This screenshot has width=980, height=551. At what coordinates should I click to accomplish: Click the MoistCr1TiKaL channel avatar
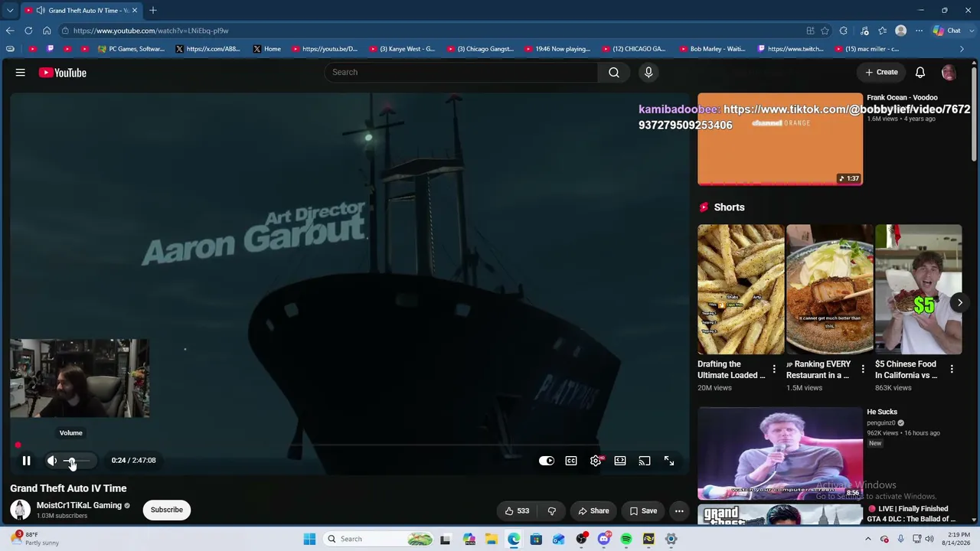pyautogui.click(x=21, y=510)
